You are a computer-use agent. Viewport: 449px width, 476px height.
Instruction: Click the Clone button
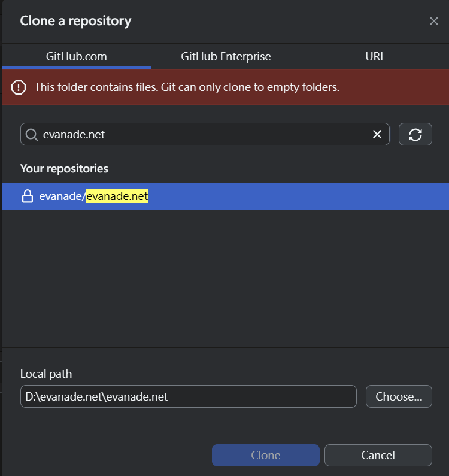click(x=266, y=456)
